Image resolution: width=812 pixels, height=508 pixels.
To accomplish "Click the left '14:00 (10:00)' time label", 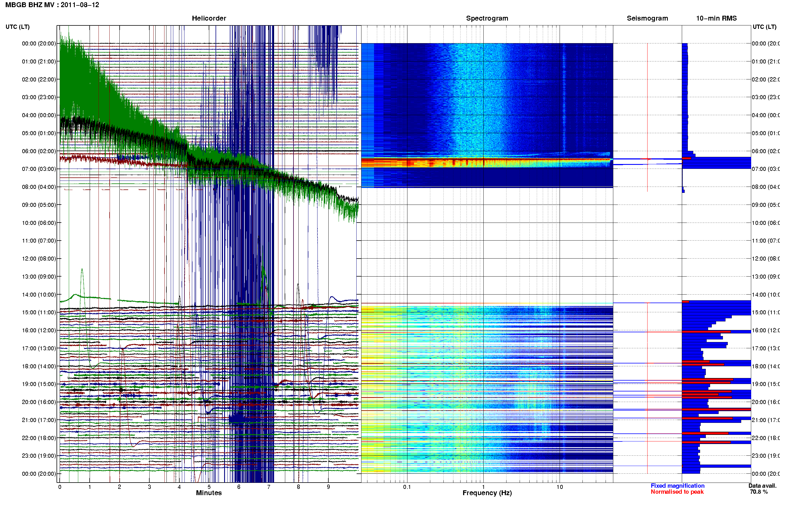I will pos(39,295).
